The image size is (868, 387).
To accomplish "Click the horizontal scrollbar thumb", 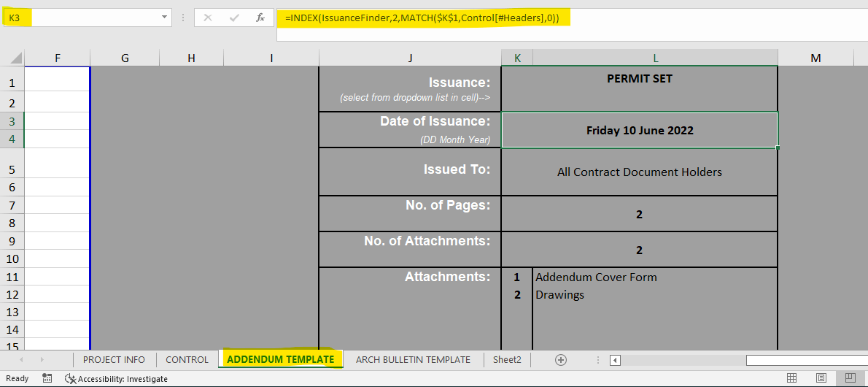I will pos(807,361).
